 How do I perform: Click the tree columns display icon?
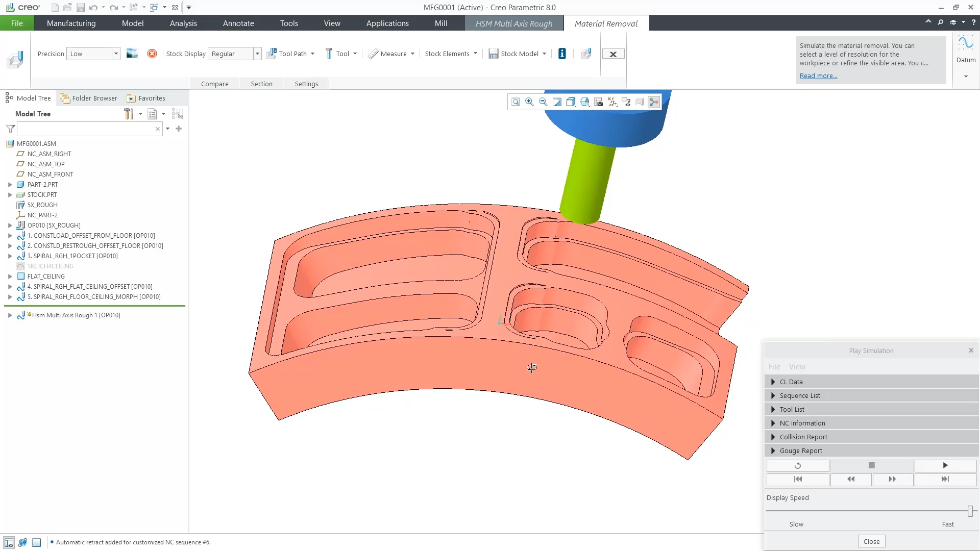click(152, 114)
